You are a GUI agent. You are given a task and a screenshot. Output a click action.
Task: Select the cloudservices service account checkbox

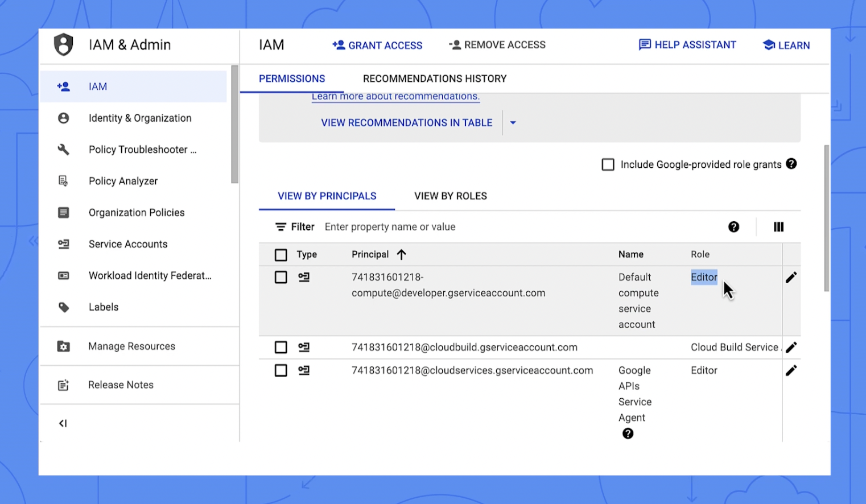click(281, 370)
